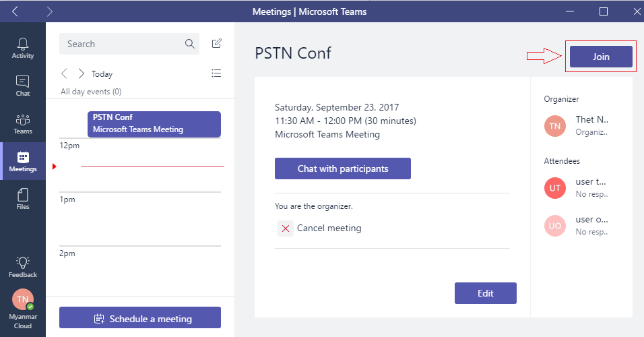The image size is (644, 337).
Task: Go to next day arrow
Action: 81,73
